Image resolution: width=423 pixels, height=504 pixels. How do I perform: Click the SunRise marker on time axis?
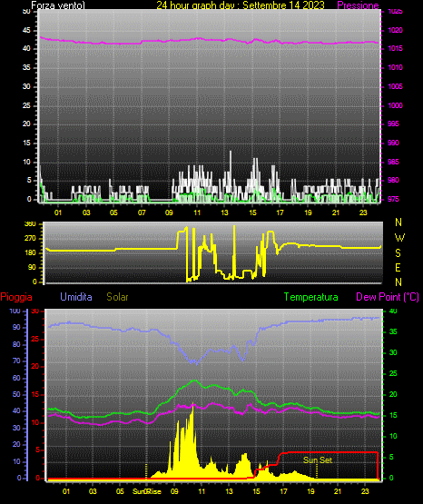click(147, 491)
